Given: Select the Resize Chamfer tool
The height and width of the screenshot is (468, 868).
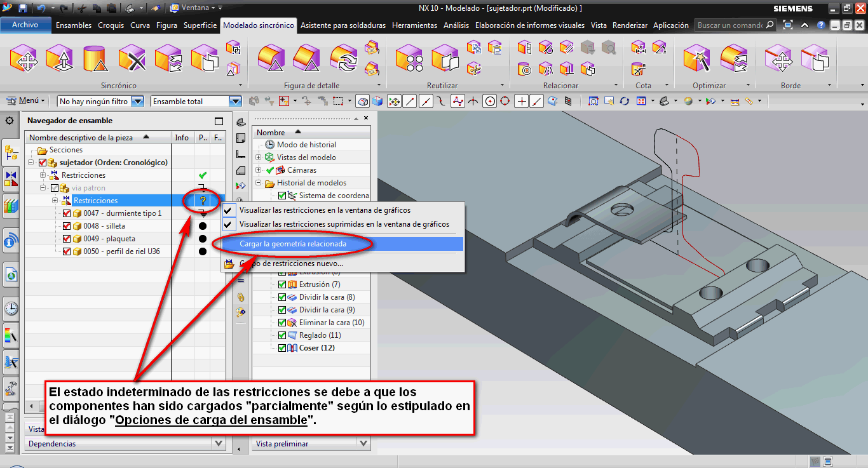Looking at the screenshot, I should coord(306,59).
